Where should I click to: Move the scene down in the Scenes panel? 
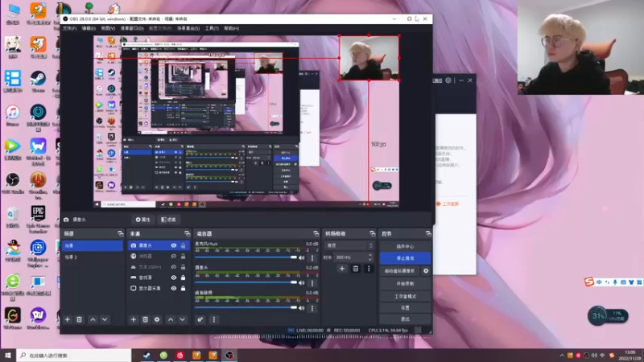pos(105,319)
